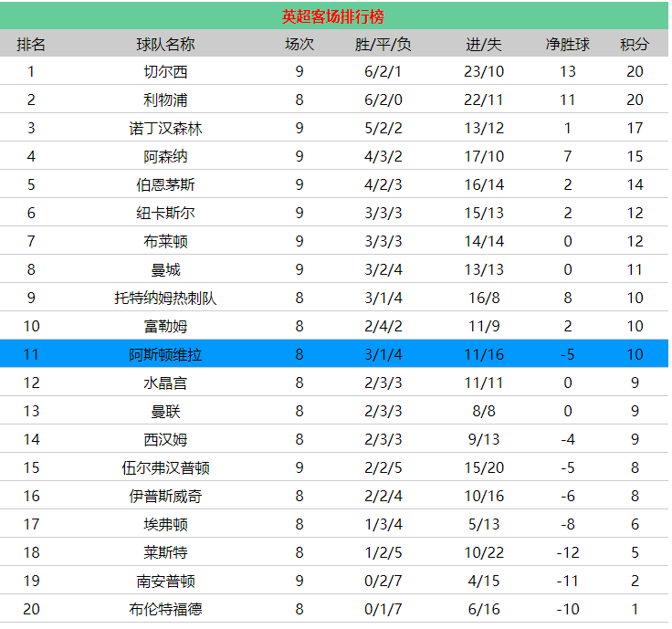Click 伯恩茅斯 points value 14

point(635,184)
